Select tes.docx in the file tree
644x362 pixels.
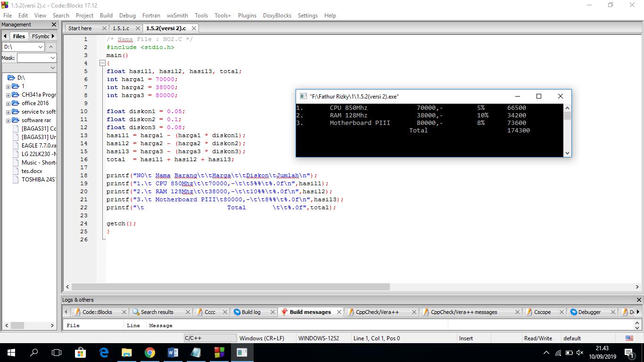31,171
